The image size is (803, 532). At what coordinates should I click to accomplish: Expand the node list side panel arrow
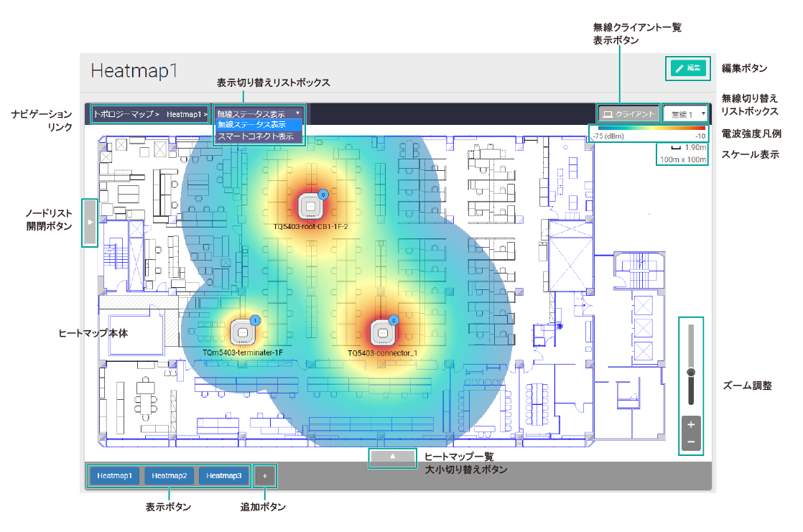point(90,223)
